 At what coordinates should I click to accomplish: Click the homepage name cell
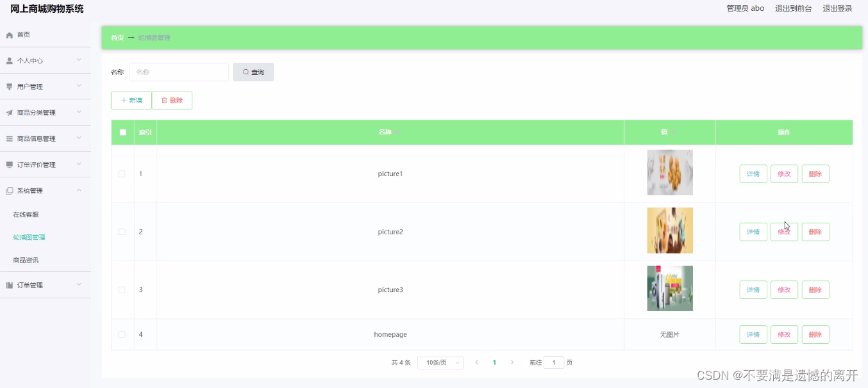point(390,335)
